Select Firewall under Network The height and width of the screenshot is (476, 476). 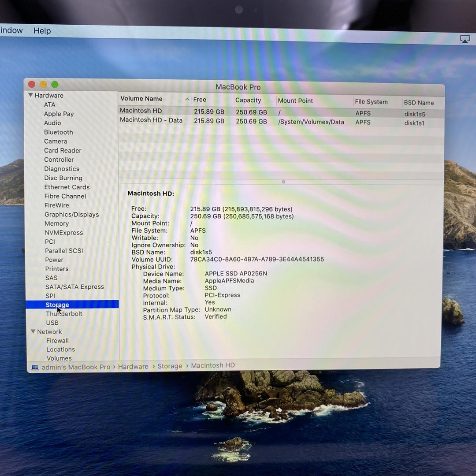(58, 341)
